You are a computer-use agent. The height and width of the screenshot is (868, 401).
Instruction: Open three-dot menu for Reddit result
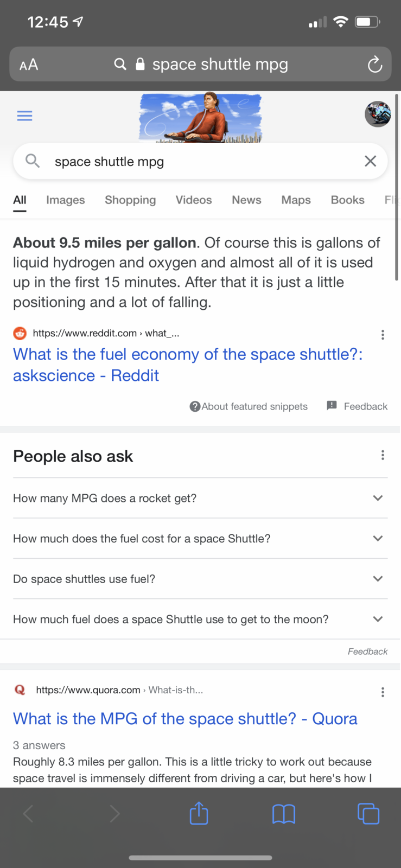coord(383,335)
